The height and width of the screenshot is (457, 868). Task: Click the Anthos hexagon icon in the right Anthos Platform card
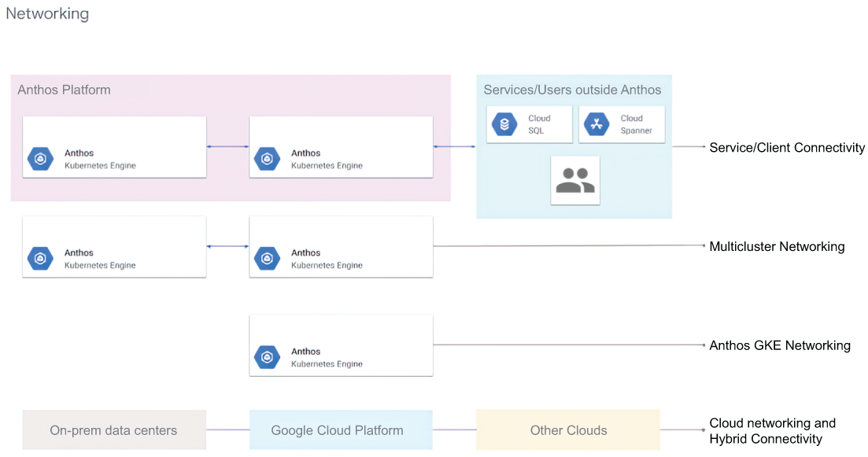click(267, 159)
